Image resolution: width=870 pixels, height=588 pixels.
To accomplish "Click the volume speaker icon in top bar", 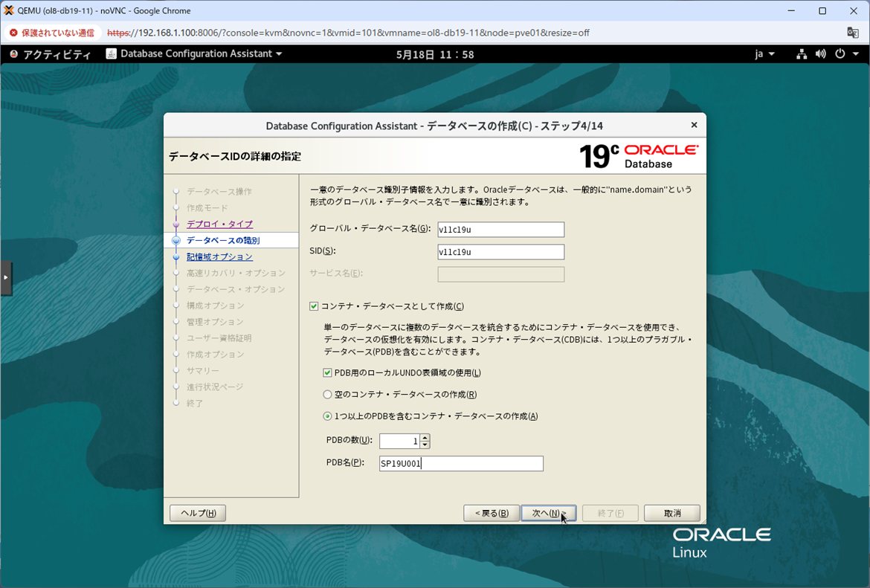I will tap(820, 54).
